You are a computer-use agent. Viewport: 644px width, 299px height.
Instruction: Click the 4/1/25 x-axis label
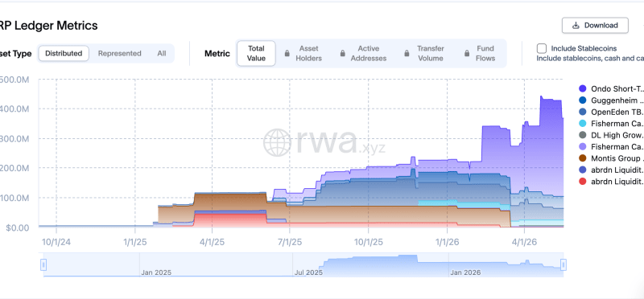click(212, 243)
